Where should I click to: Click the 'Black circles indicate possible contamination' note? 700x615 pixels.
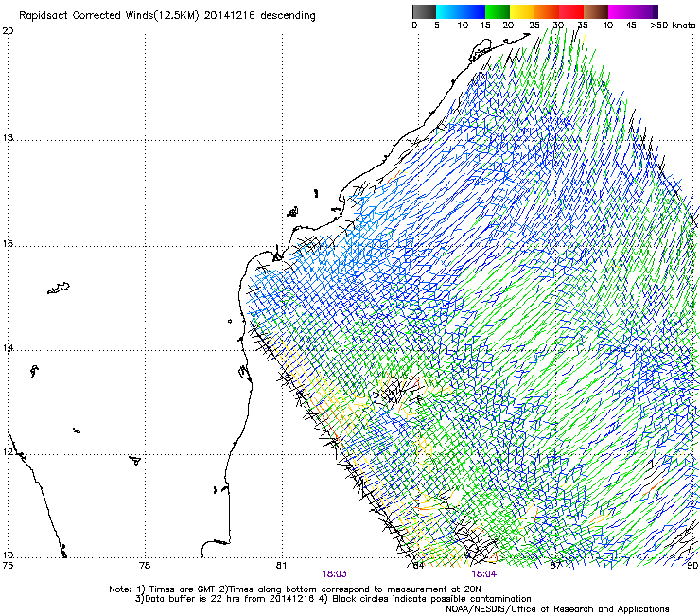click(x=431, y=599)
